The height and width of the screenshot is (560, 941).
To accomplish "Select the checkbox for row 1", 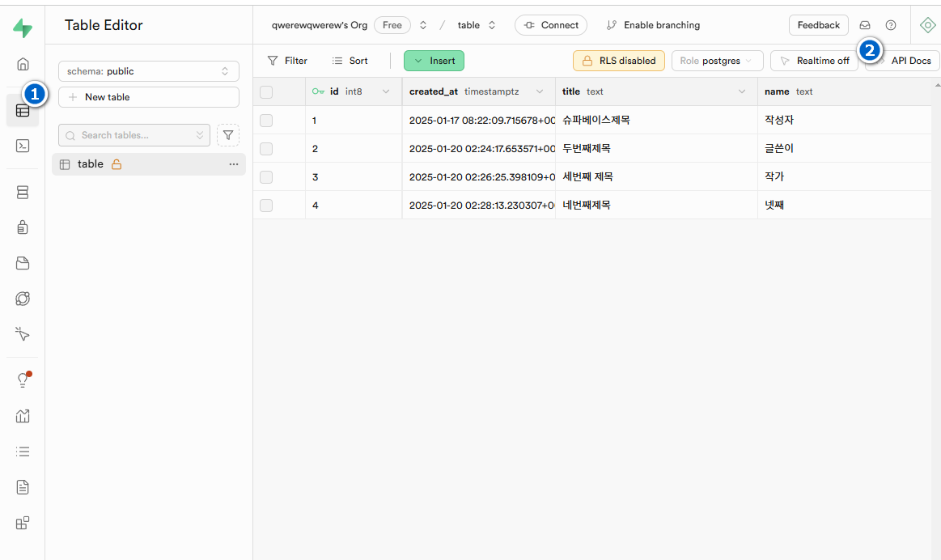I will click(x=266, y=121).
